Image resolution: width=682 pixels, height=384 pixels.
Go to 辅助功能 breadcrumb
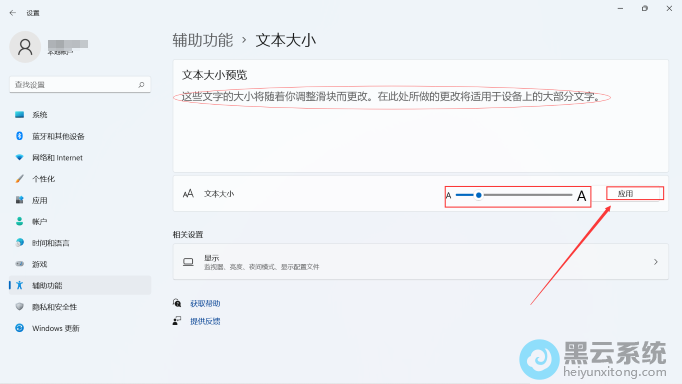[x=203, y=40]
